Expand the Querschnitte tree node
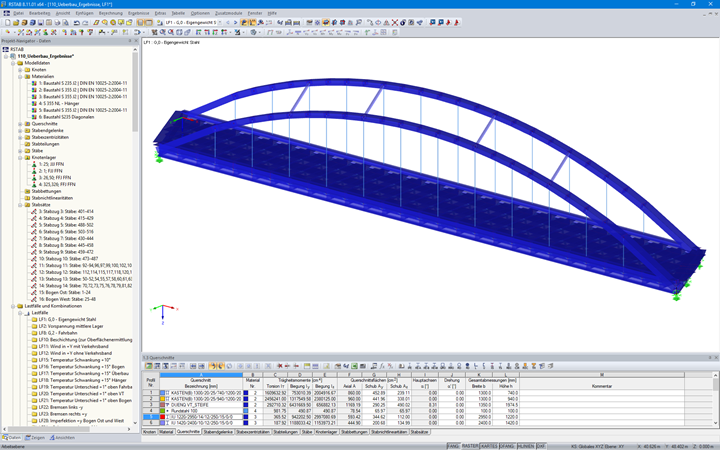The image size is (720, 450). pos(20,124)
